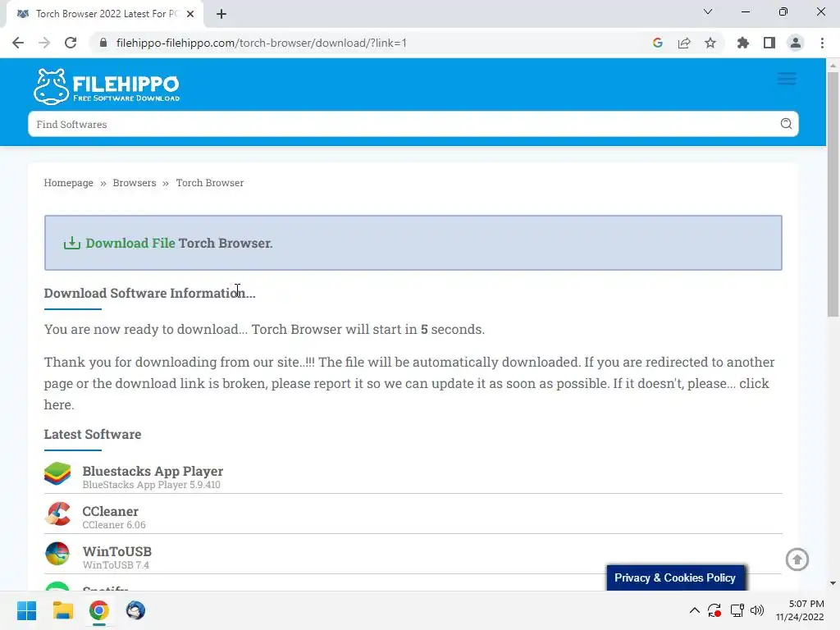Open a new tab with the plus button
The image size is (840, 630).
221,14
